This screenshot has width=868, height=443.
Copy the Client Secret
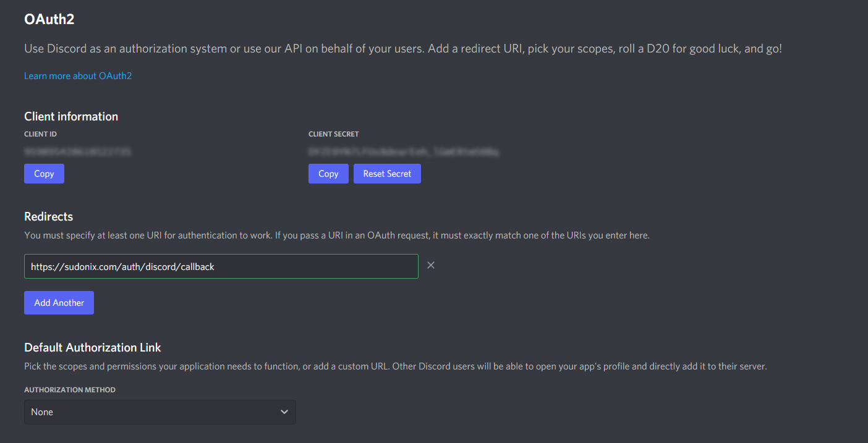tap(328, 174)
